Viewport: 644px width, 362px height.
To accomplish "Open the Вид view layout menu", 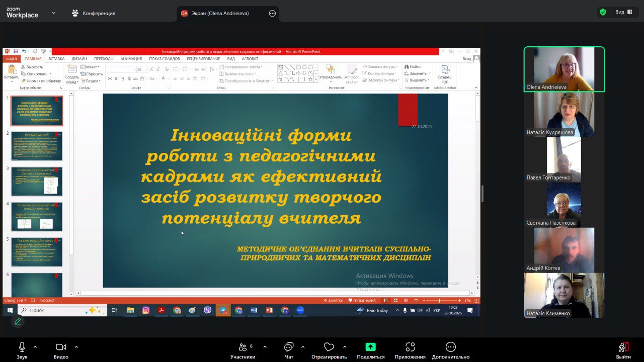I will [x=623, y=12].
